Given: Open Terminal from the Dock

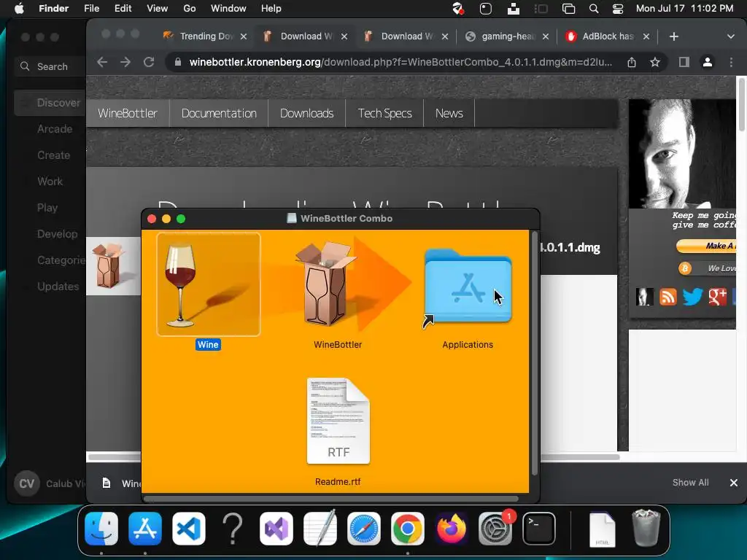Looking at the screenshot, I should [539, 529].
